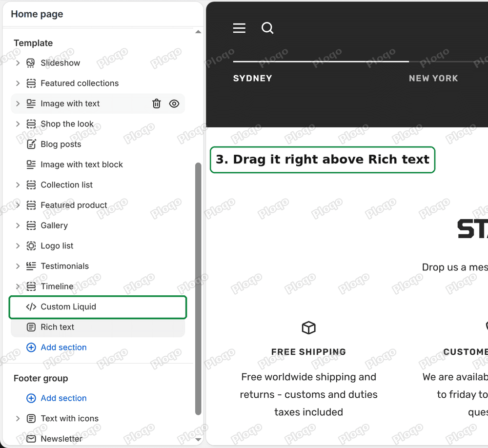Open the hamburger menu in the preview

[x=239, y=28]
